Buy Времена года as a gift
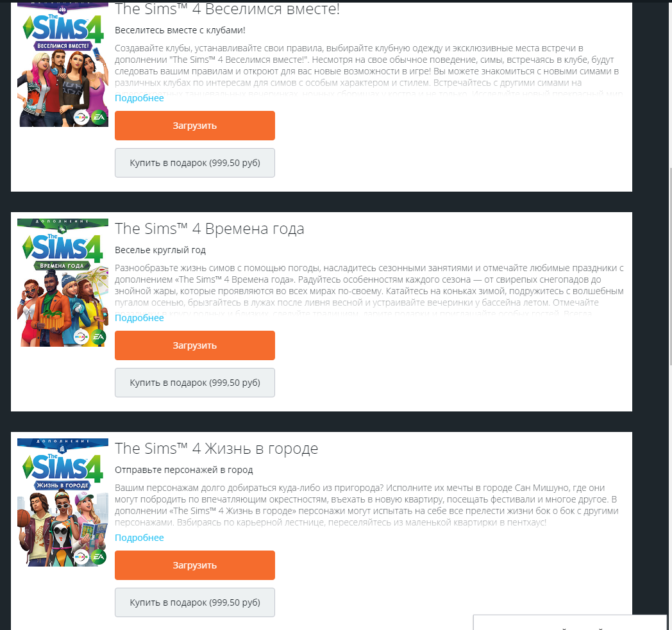Viewport: 672px width, 630px height. (194, 383)
